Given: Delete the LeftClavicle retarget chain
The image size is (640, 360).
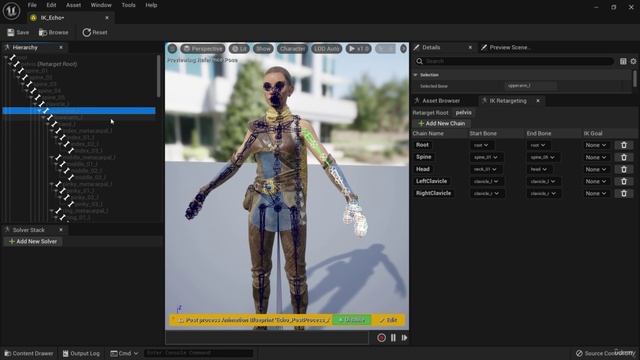Looking at the screenshot, I should pyautogui.click(x=624, y=181).
